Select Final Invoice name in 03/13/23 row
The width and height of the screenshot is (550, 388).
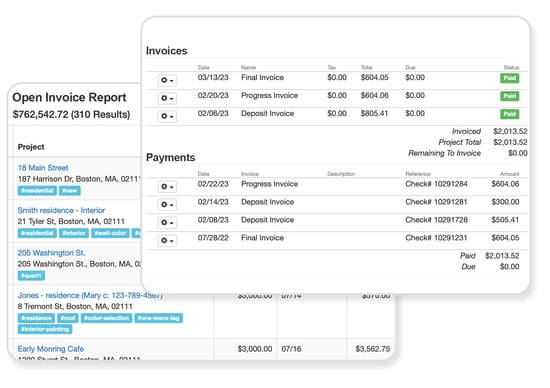point(262,78)
